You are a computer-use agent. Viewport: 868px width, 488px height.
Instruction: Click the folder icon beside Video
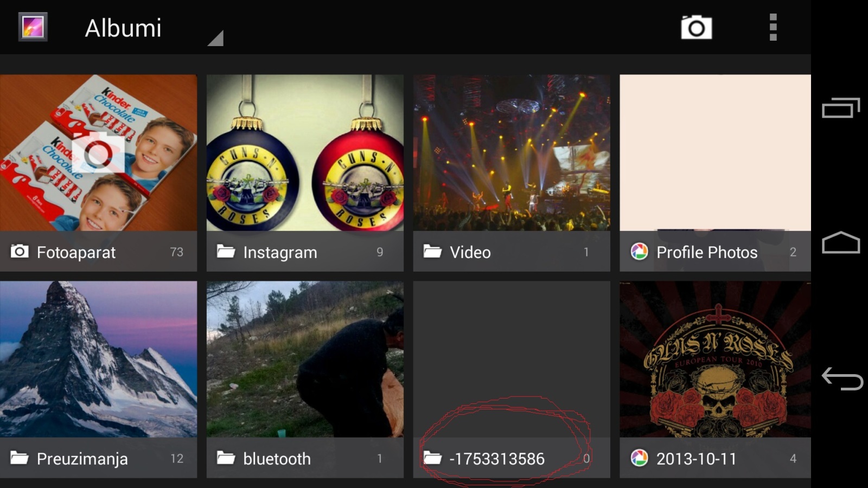432,251
